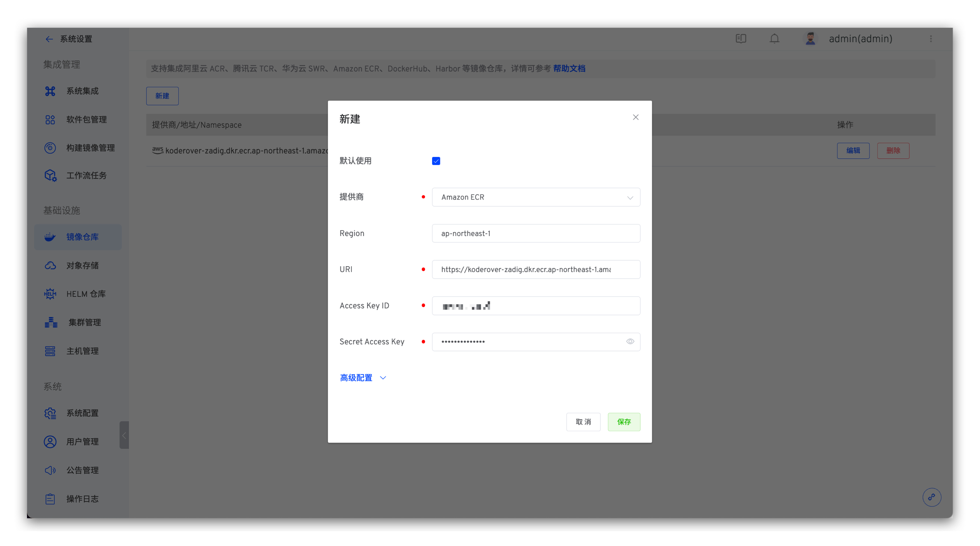Uncheck the 默认使用 checkbox

click(436, 161)
